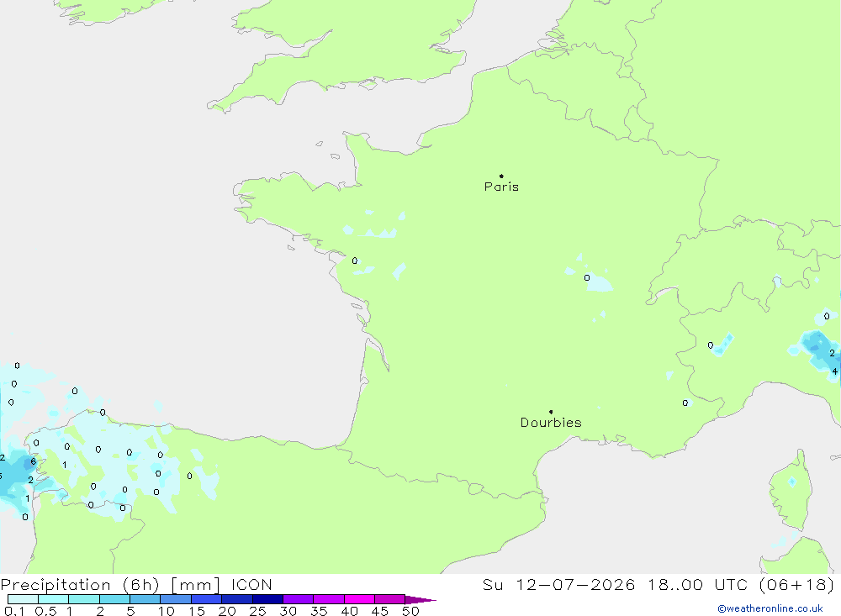Select legend swatch between 45 and 50
841x616 pixels.
tap(390, 599)
